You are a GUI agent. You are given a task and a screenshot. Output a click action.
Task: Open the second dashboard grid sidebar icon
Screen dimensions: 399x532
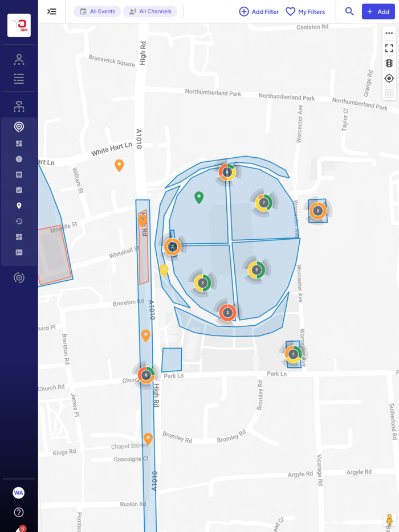coord(19,237)
